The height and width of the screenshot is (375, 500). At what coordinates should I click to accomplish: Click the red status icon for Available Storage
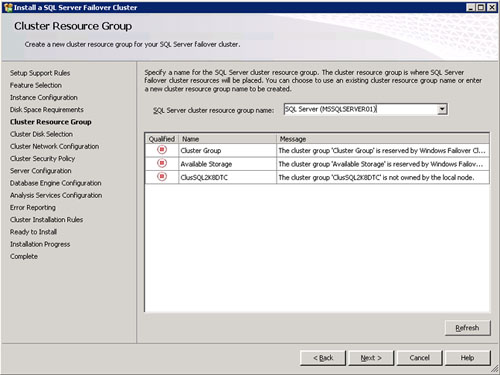[x=162, y=163]
